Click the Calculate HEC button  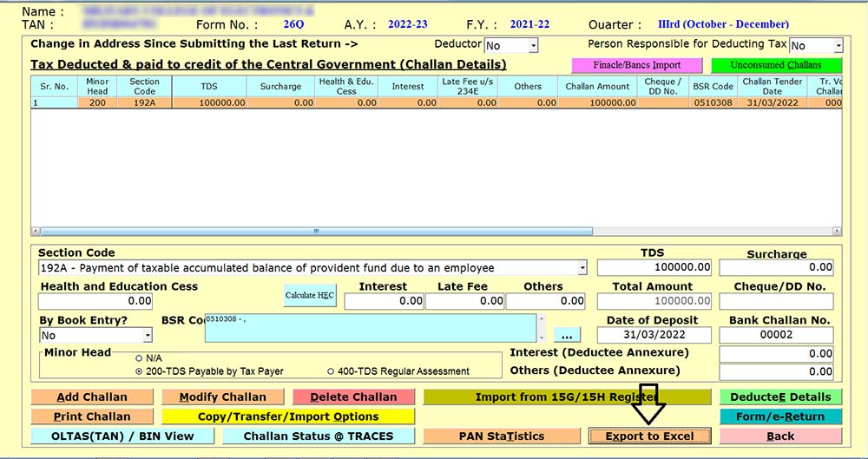tap(310, 296)
